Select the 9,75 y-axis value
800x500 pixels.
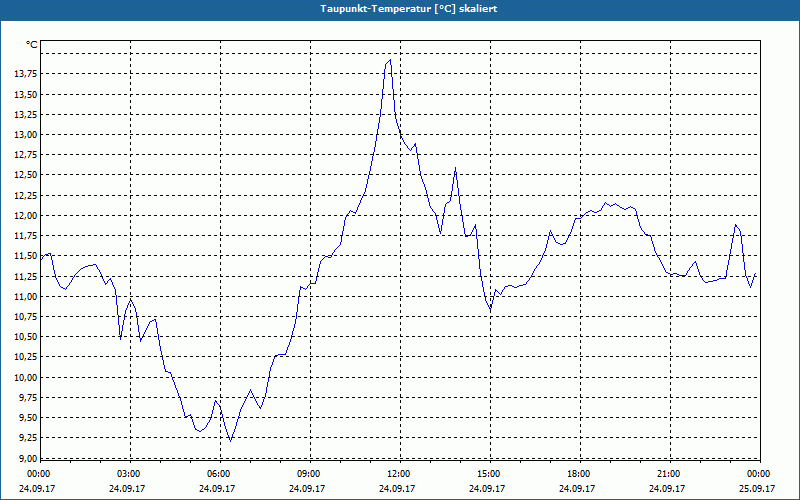click(x=28, y=398)
